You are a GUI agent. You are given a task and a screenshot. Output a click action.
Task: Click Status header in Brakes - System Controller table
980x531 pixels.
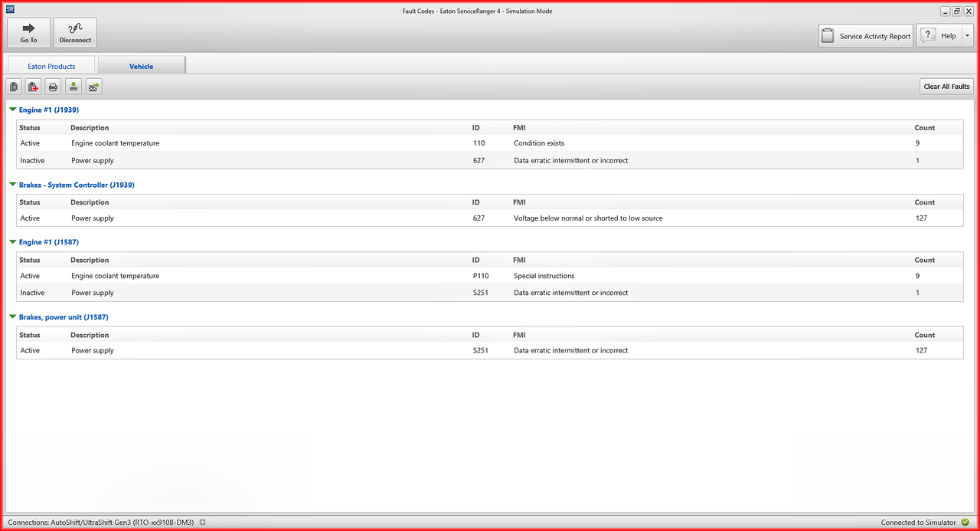pos(30,202)
